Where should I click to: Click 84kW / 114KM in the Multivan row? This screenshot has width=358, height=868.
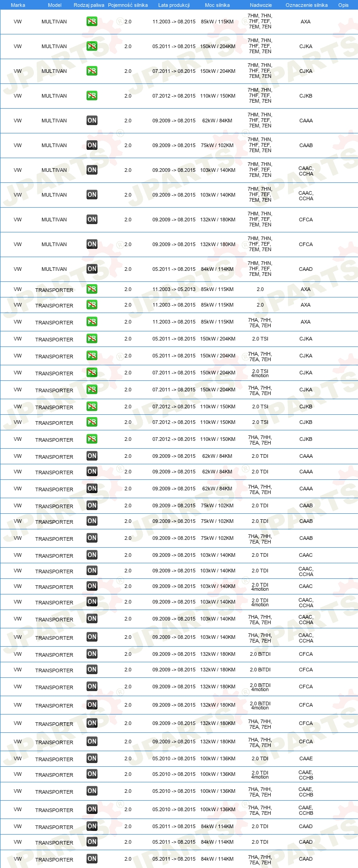coord(217,269)
